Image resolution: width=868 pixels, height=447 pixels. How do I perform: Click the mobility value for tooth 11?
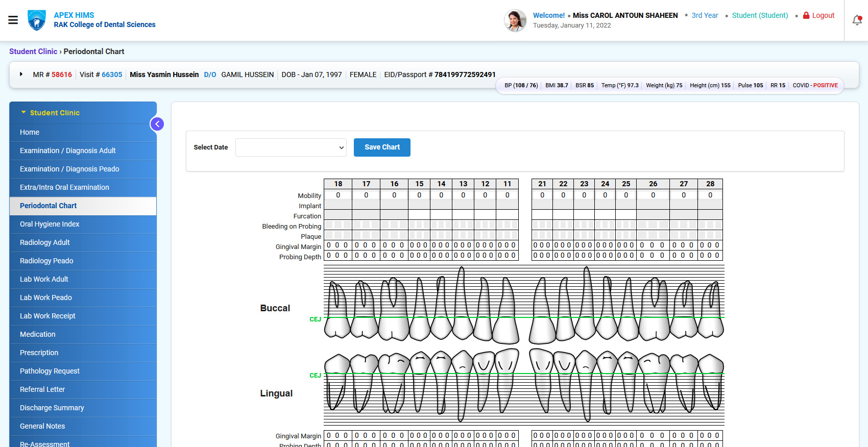click(507, 195)
